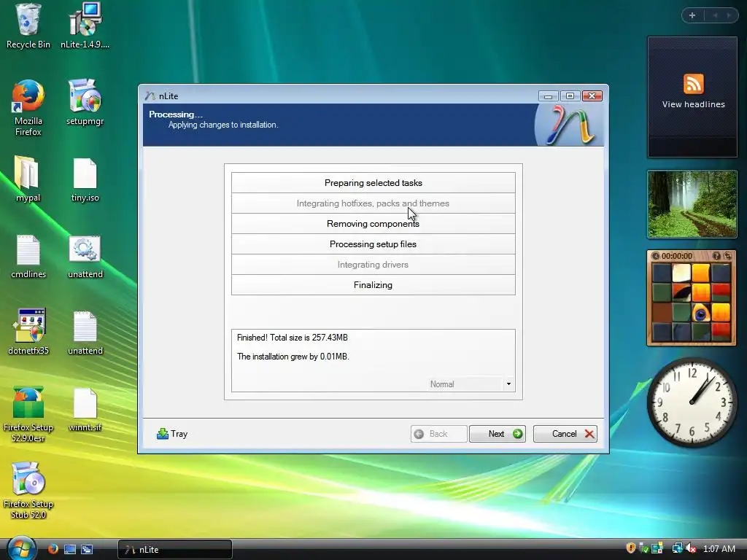Screen dimensions: 747x560
Task: Click the puzzle gadget help question icon
Action: [716, 256]
